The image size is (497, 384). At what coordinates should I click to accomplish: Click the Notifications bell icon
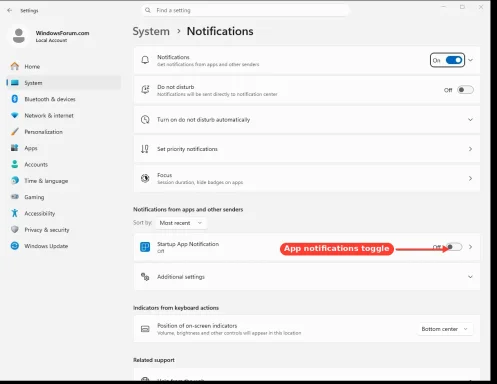(x=145, y=60)
